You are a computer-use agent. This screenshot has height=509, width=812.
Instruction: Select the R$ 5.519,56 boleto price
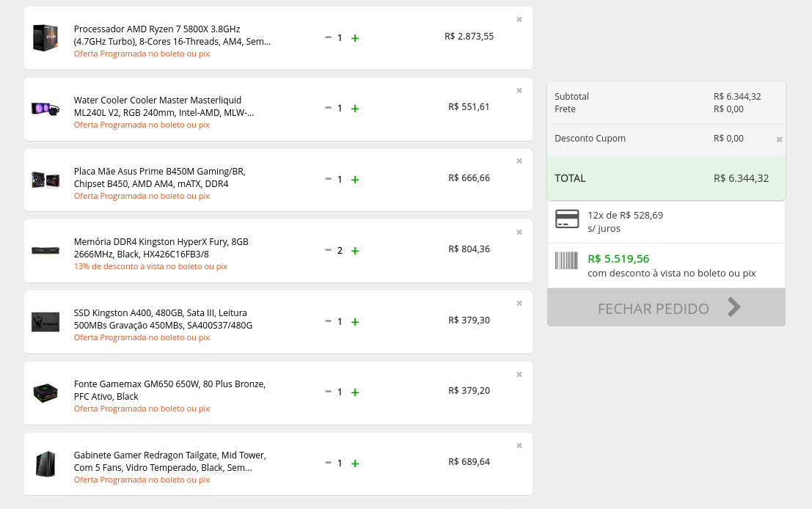point(618,259)
